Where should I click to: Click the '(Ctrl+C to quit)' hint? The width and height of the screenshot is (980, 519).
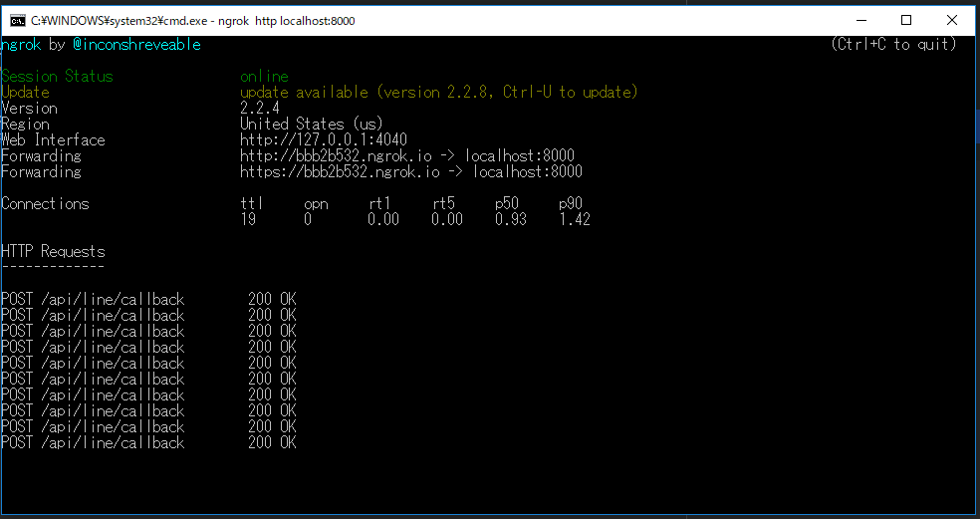pos(893,44)
